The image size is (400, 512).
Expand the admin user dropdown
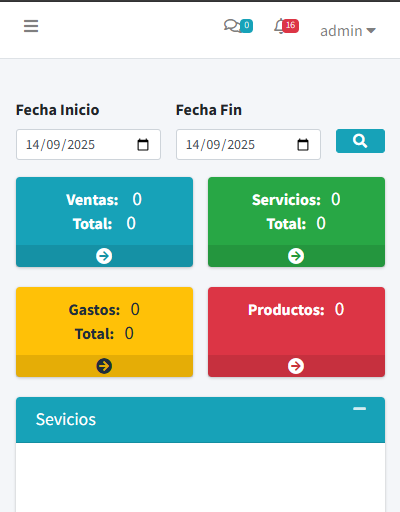coord(348,31)
